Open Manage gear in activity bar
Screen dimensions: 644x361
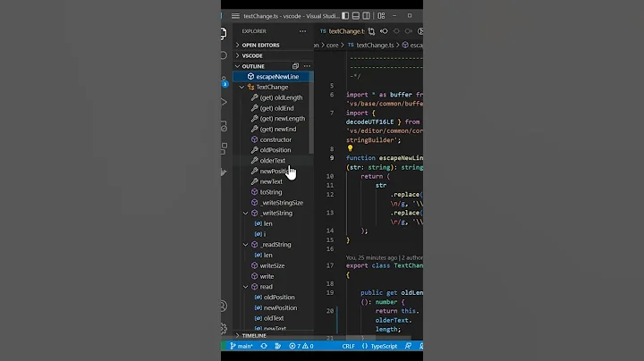224,328
